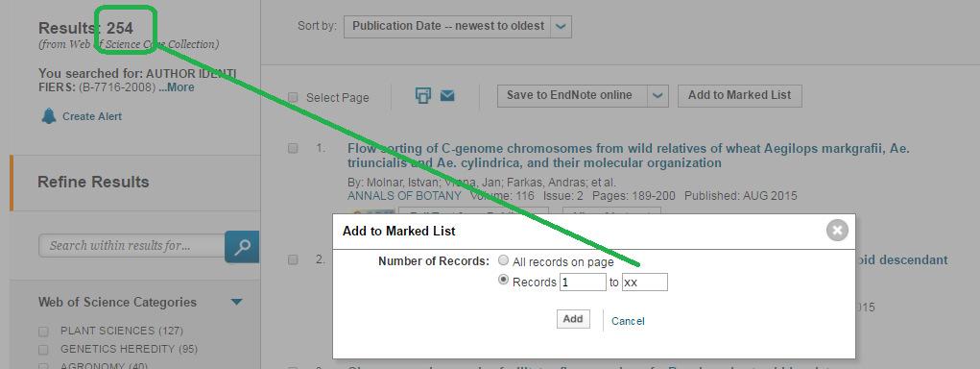Tick the Select Page checkbox

tap(293, 98)
